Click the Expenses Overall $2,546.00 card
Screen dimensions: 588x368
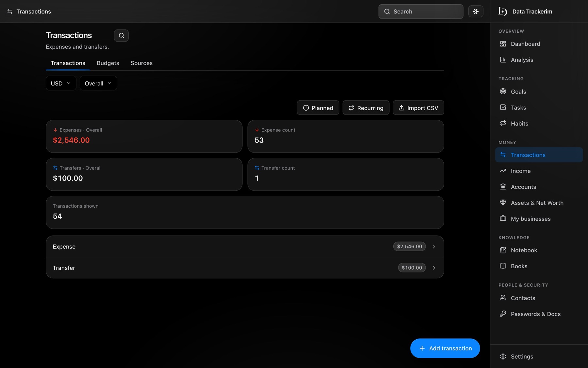point(144,136)
